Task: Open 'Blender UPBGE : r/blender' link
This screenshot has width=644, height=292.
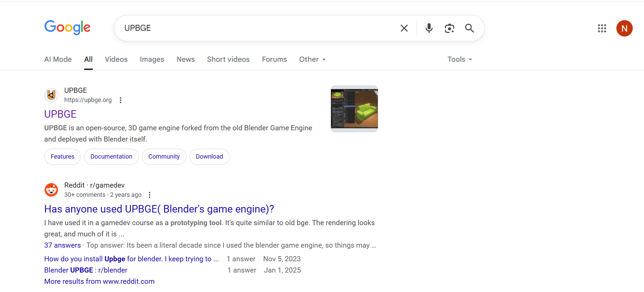Action: pos(86,270)
